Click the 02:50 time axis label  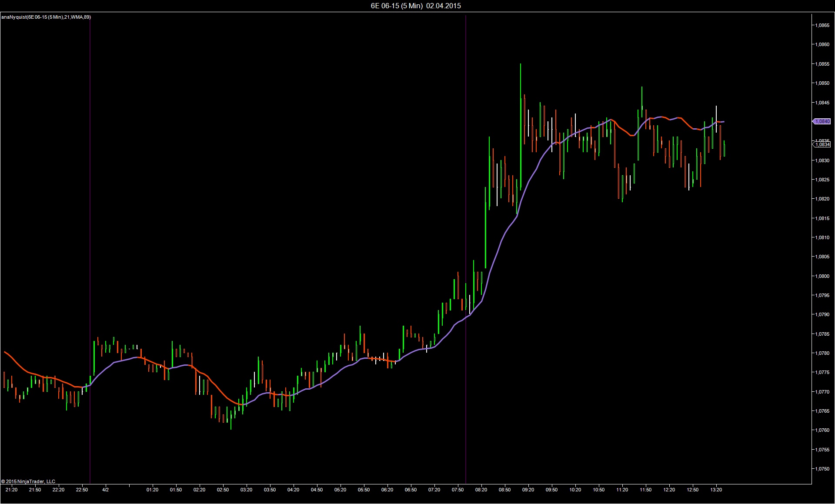pos(223,490)
